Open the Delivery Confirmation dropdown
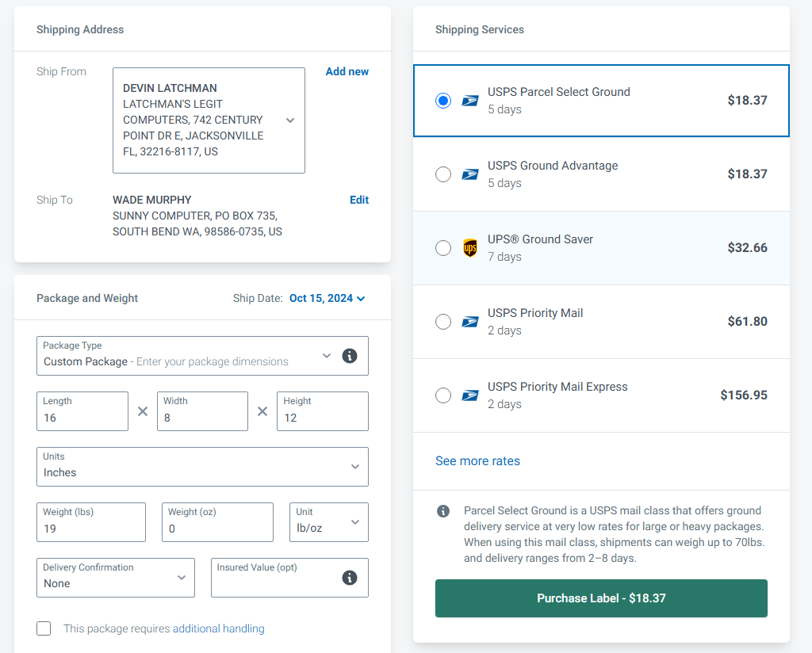This screenshot has width=812, height=653. 116,578
